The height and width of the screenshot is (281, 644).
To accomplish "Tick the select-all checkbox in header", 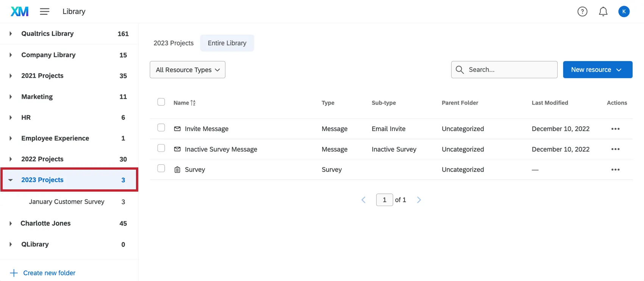I will point(161,102).
